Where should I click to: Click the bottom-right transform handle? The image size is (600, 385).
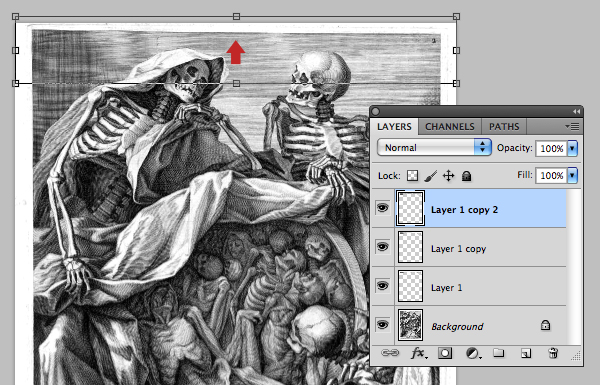(x=456, y=83)
